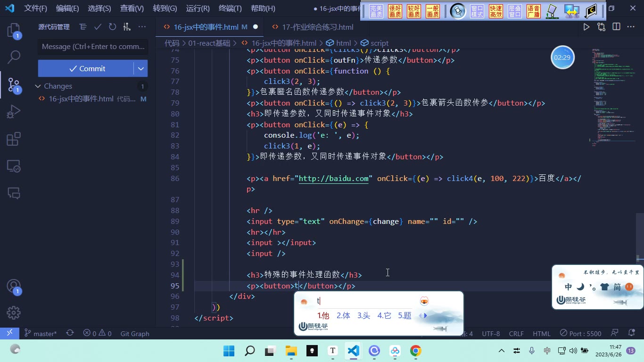
Task: Click Synchronize Changes icon in status bar
Action: [70, 333]
